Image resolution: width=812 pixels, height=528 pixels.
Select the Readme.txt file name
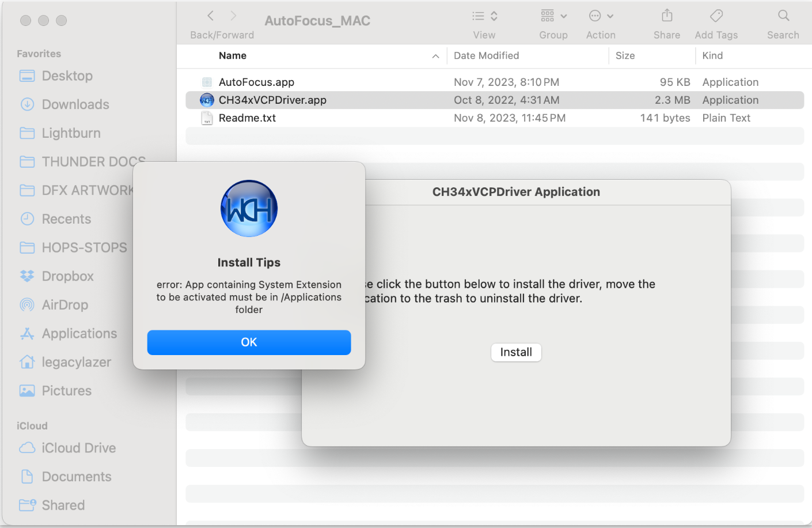click(x=247, y=118)
